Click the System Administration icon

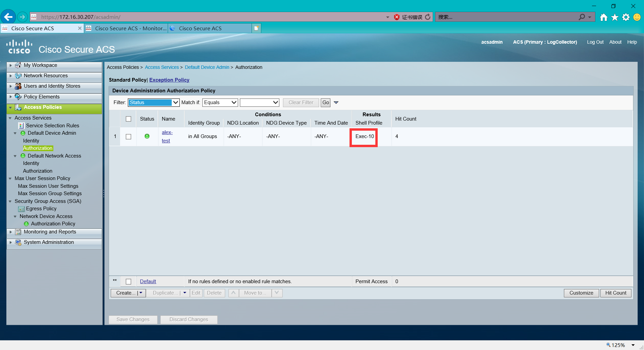tap(18, 242)
